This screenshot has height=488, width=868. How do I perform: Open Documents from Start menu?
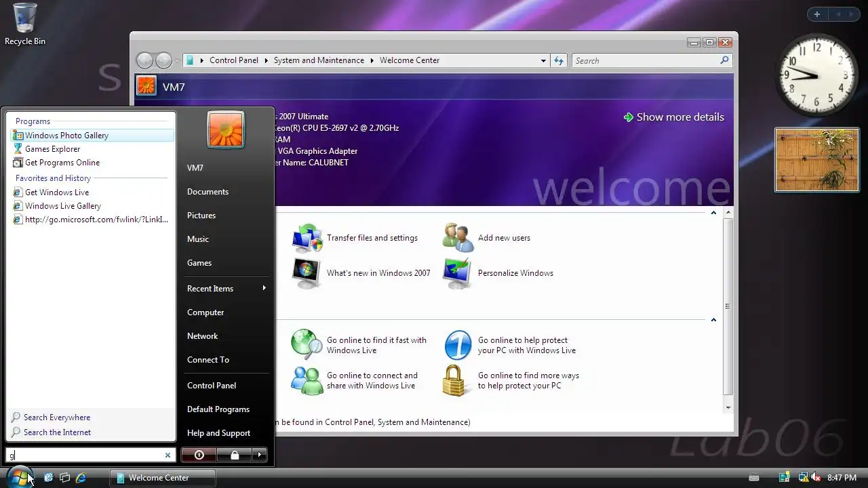click(x=208, y=192)
